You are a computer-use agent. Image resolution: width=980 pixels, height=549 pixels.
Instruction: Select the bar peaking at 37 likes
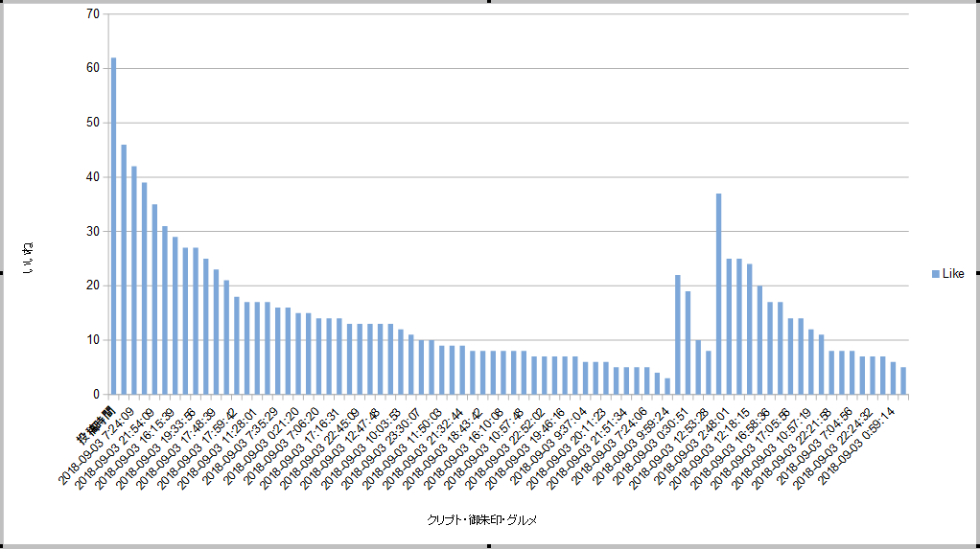click(x=718, y=293)
